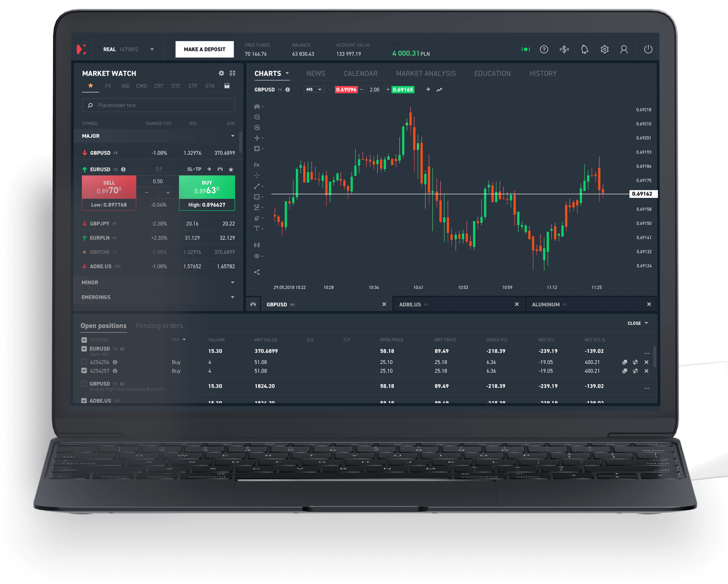Image resolution: width=728 pixels, height=584 pixels.
Task: Select the move/pan chart tool
Action: (x=257, y=138)
